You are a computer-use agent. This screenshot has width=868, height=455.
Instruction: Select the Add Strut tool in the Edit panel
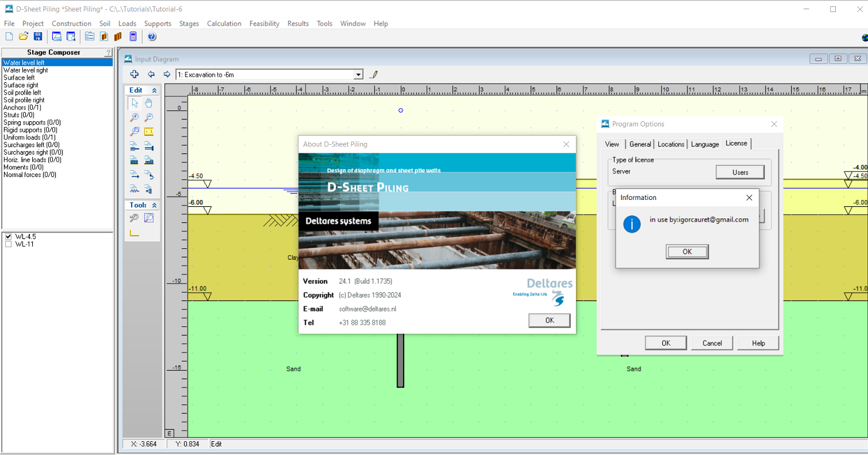pyautogui.click(x=148, y=146)
